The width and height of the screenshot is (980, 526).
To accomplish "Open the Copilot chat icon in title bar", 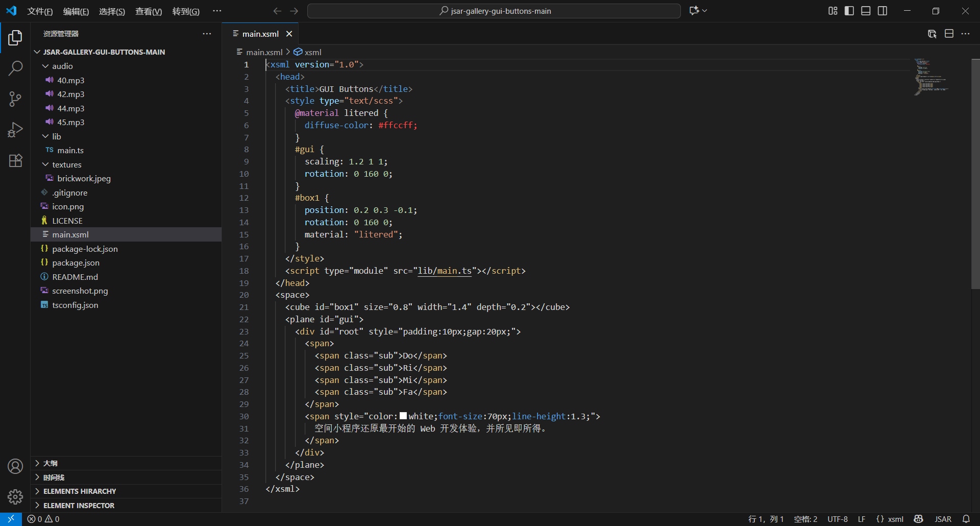I will [694, 11].
